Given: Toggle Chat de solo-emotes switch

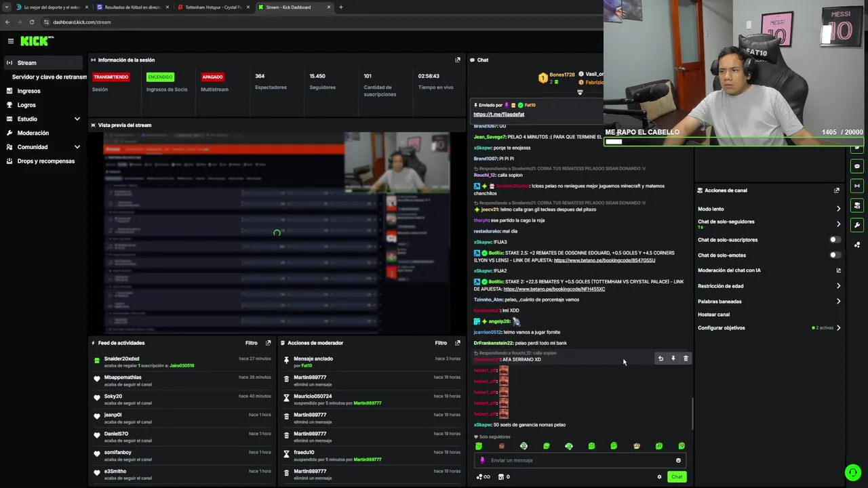Looking at the screenshot, I should (835, 256).
